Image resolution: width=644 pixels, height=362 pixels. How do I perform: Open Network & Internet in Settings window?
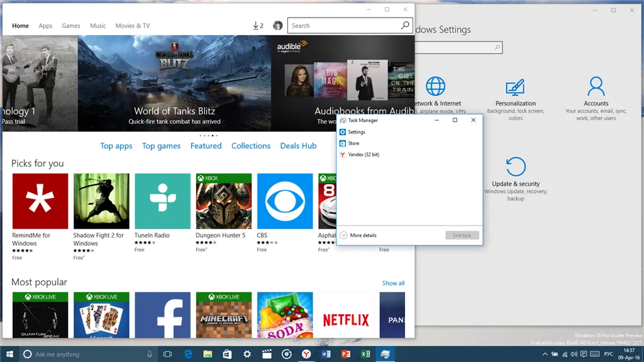(438, 96)
